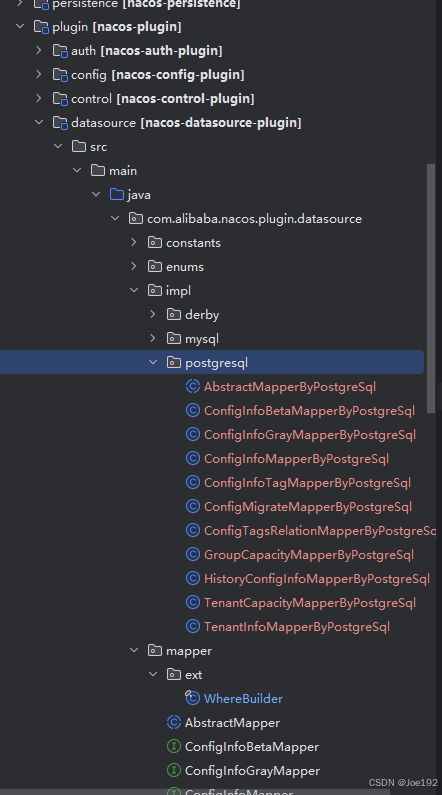Collapse the ext package chevron
Screen dimensions: 442x795
pyautogui.click(x=153, y=674)
